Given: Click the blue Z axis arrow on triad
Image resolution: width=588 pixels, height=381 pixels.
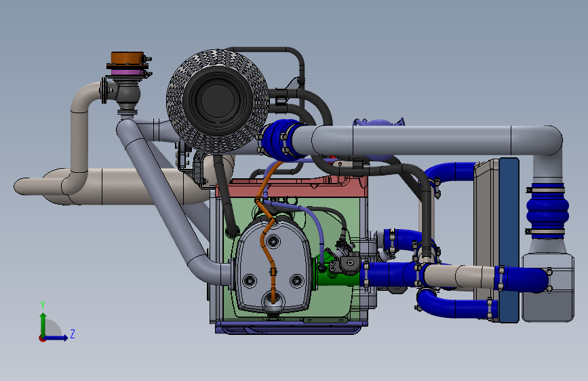Looking at the screenshot, I should [56, 338].
